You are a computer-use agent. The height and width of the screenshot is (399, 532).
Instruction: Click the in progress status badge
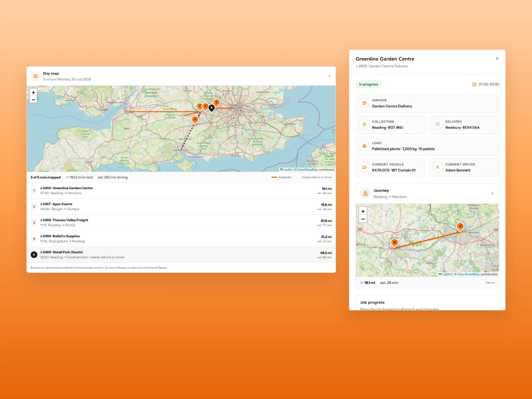pos(368,84)
